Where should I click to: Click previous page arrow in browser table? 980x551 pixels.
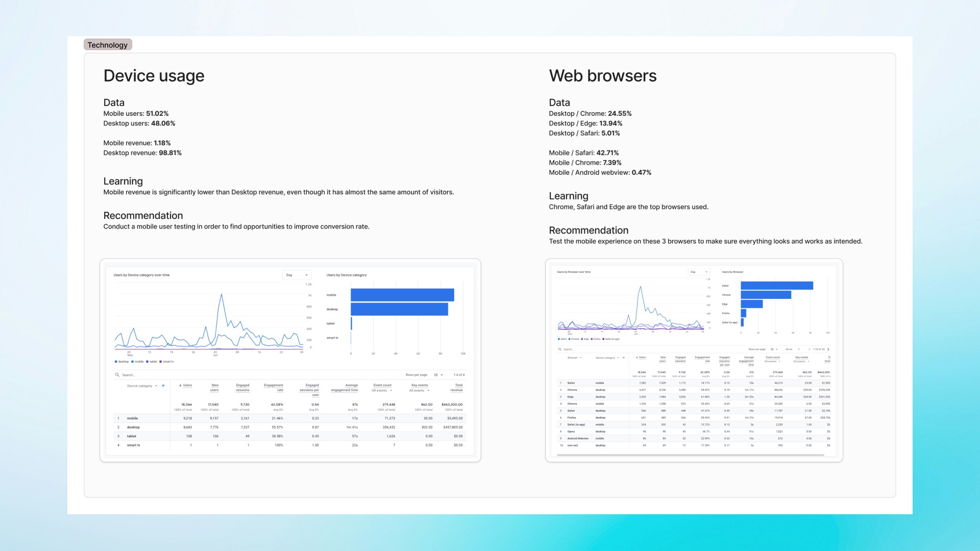click(x=809, y=349)
